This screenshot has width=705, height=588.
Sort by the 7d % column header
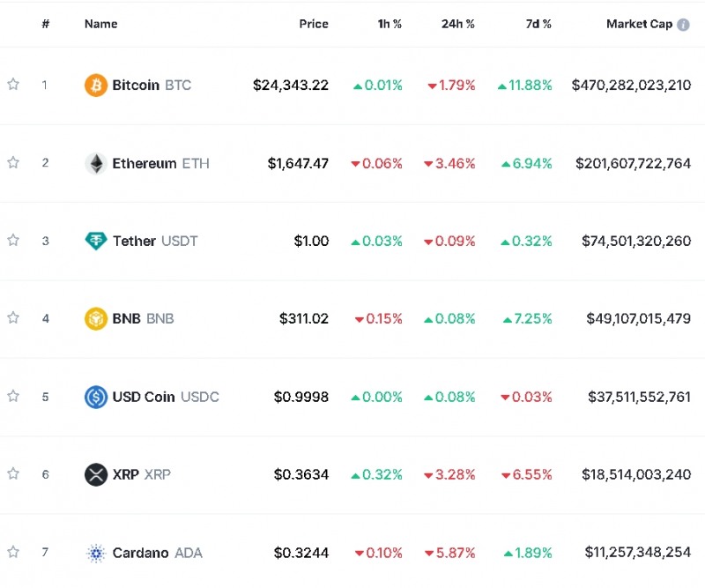click(538, 24)
